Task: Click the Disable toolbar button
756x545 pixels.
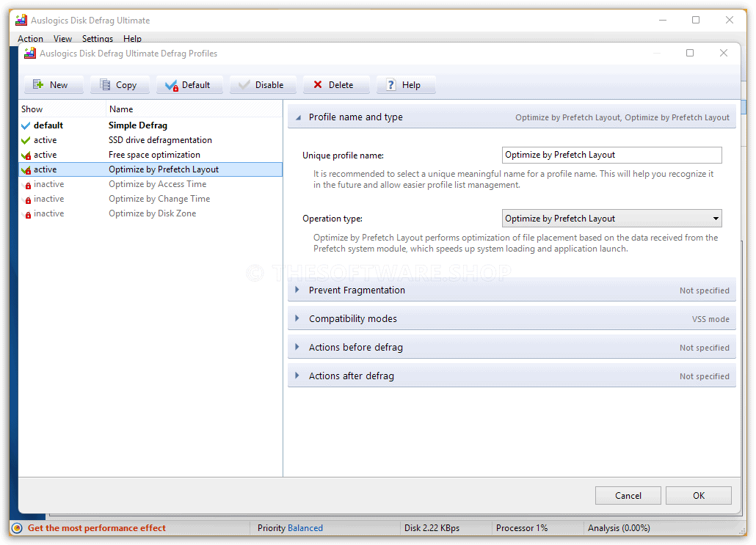Action: (262, 85)
